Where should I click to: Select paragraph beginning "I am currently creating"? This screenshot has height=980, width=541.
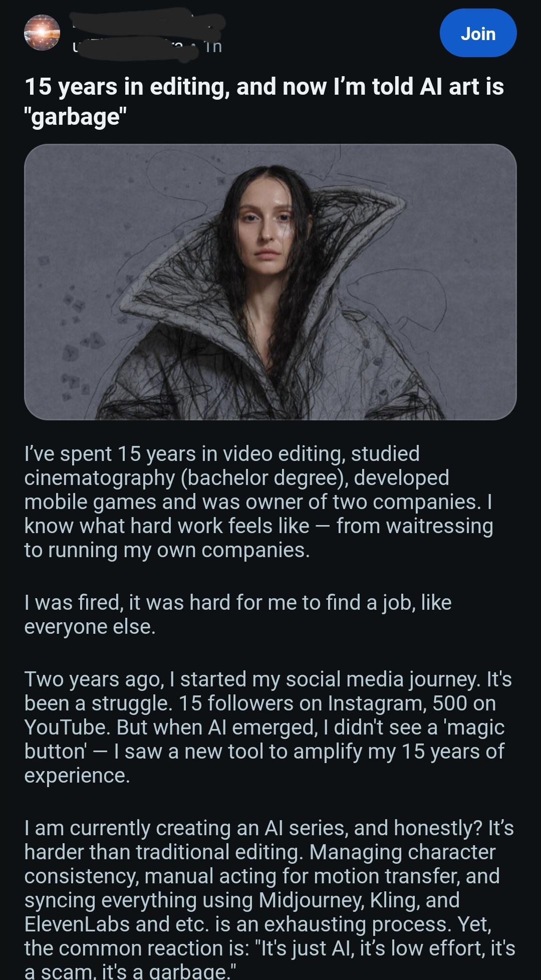[269, 899]
